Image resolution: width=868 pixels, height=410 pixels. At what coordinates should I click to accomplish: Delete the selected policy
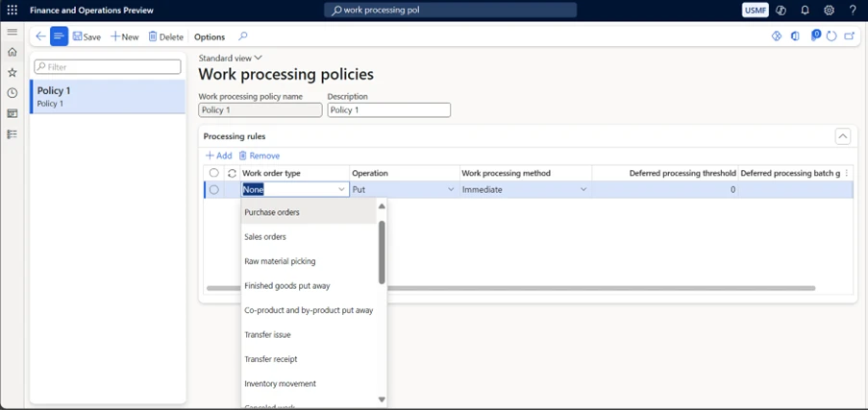pyautogui.click(x=165, y=36)
